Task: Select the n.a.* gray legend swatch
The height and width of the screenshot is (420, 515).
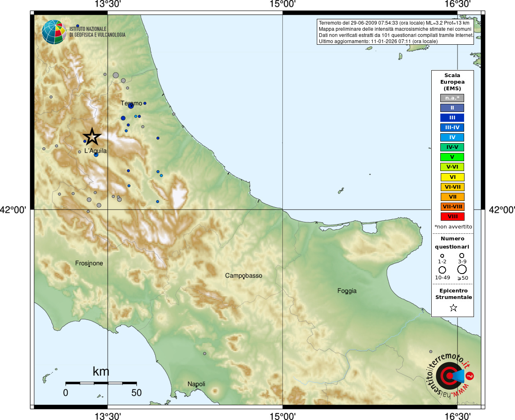Action: coord(452,98)
